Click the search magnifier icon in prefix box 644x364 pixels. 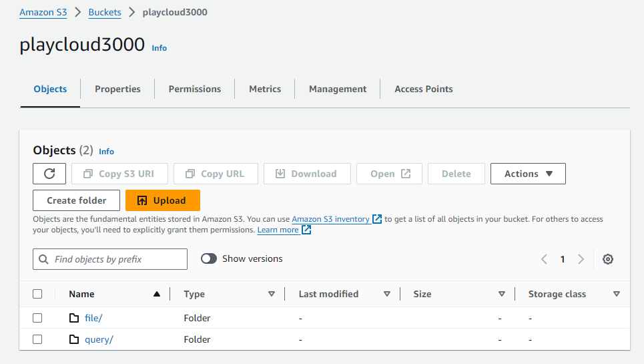click(x=43, y=259)
